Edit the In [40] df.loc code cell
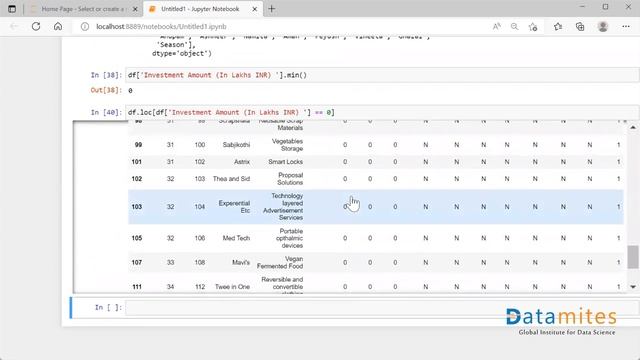This screenshot has width=640, height=360. 382,112
